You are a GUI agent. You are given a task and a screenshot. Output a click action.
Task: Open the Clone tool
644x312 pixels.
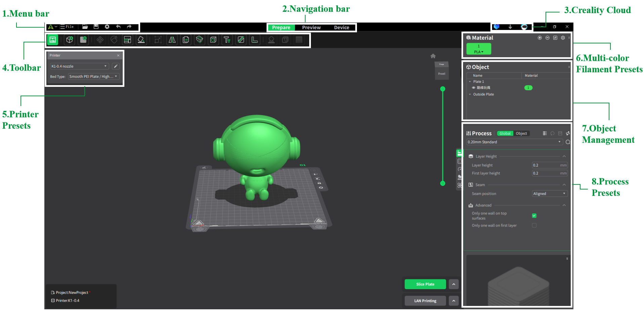tap(186, 39)
